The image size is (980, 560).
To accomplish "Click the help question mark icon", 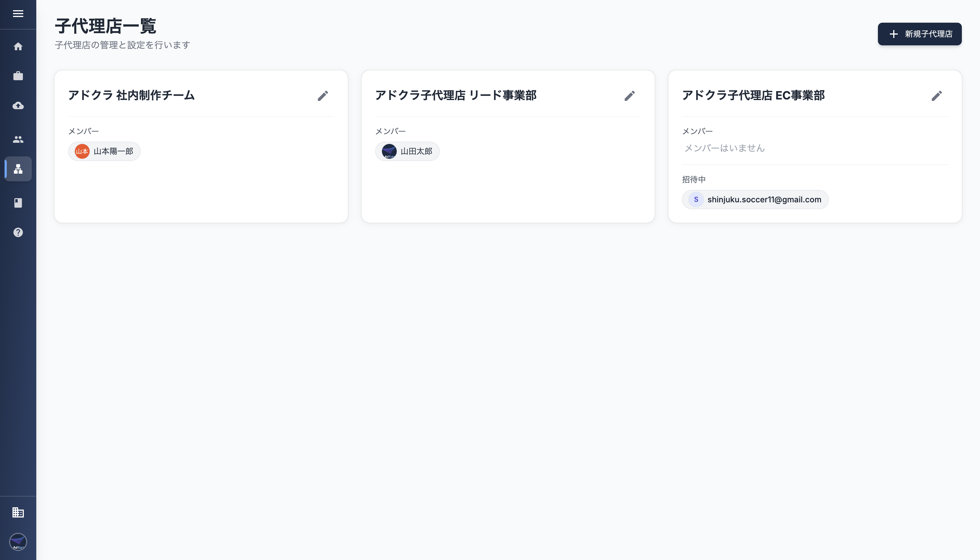I will (x=18, y=232).
